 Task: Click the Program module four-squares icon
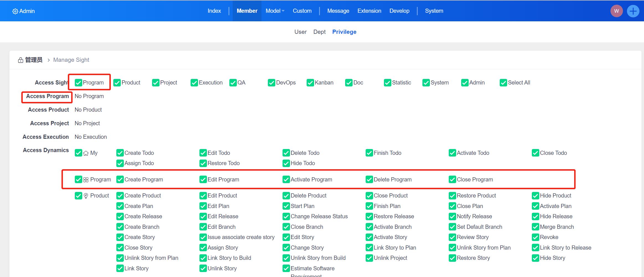click(x=86, y=180)
